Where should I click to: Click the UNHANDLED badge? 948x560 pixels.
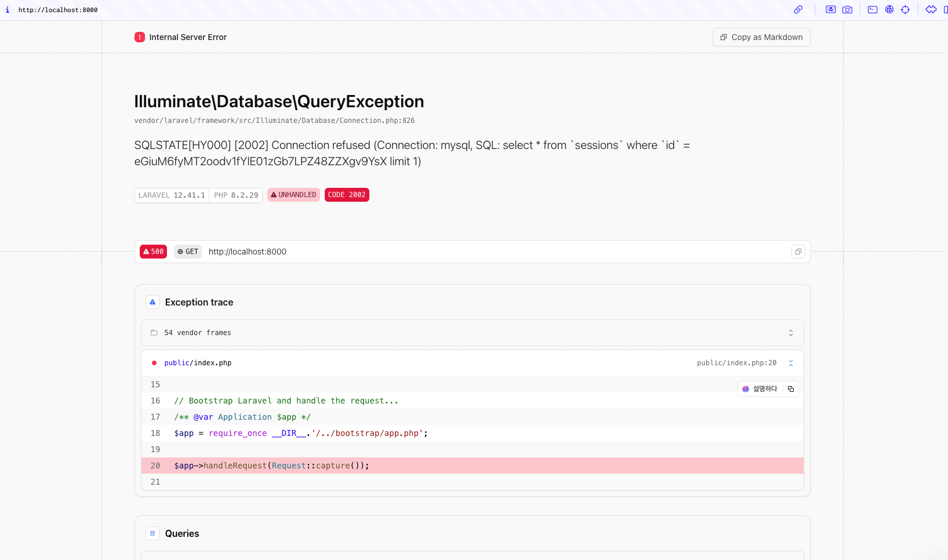[x=293, y=195]
